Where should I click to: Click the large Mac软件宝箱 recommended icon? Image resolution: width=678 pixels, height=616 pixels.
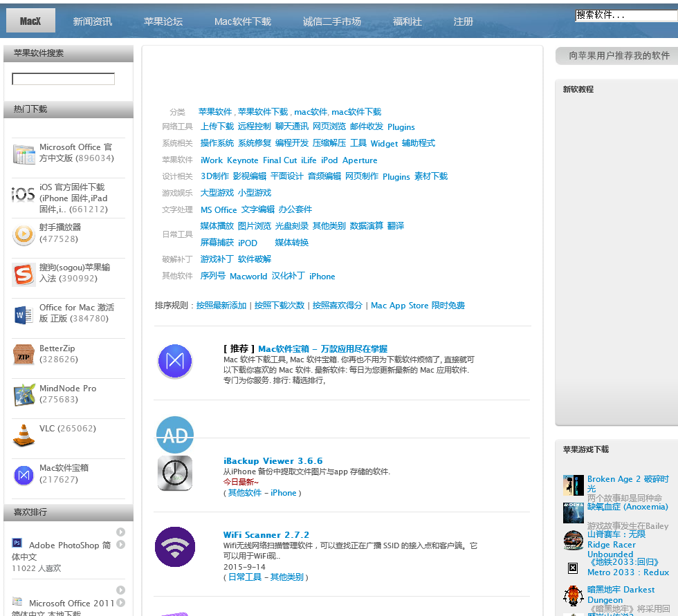(175, 361)
